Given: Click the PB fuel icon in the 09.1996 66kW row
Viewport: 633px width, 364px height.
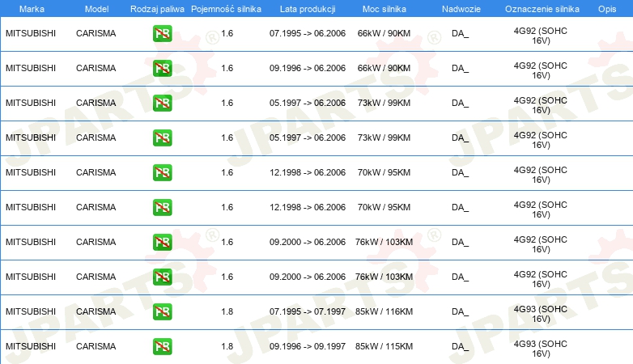Looking at the screenshot, I should pyautogui.click(x=162, y=68).
